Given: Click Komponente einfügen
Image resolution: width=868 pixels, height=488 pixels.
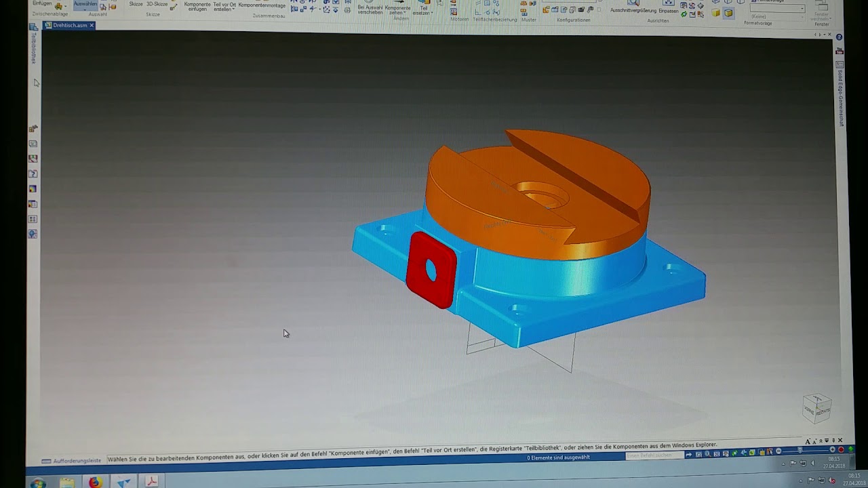Looking at the screenshot, I should 197,6.
